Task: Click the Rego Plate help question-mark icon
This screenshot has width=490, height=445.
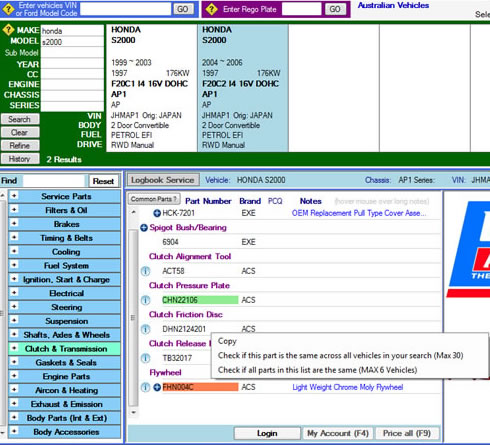Action: coord(212,9)
